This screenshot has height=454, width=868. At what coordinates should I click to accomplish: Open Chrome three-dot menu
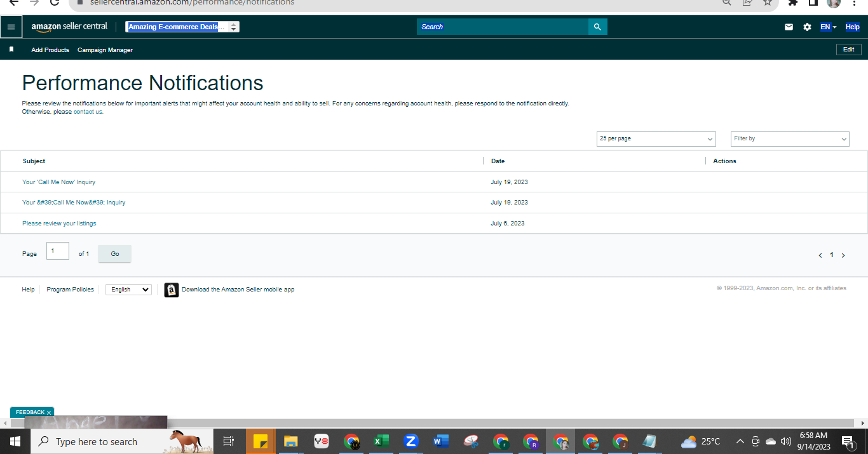855,3
